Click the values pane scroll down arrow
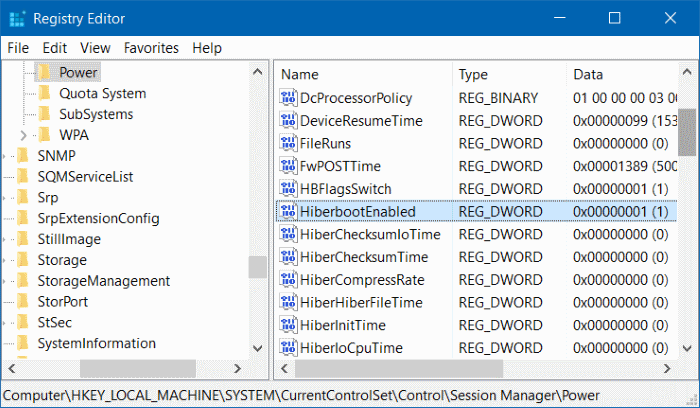Screen dimensions: 700x408 [x=687, y=348]
